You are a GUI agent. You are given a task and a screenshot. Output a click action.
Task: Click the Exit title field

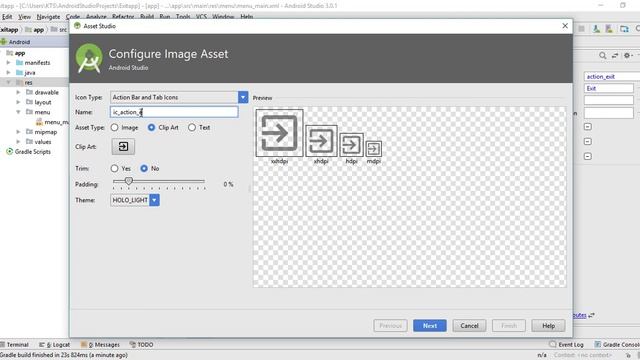(x=609, y=88)
